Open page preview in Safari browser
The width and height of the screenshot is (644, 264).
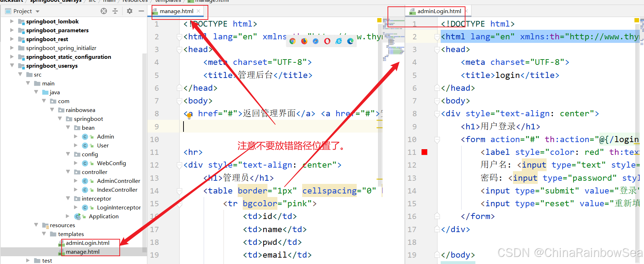[316, 41]
